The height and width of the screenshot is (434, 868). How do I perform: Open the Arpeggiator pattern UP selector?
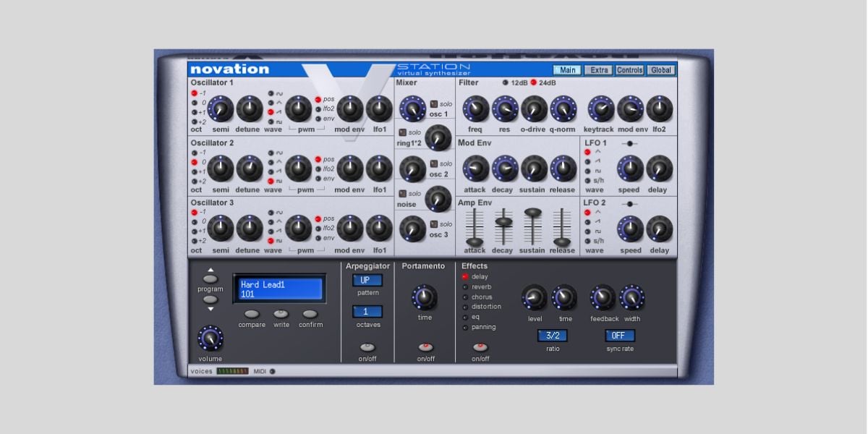pyautogui.click(x=367, y=281)
